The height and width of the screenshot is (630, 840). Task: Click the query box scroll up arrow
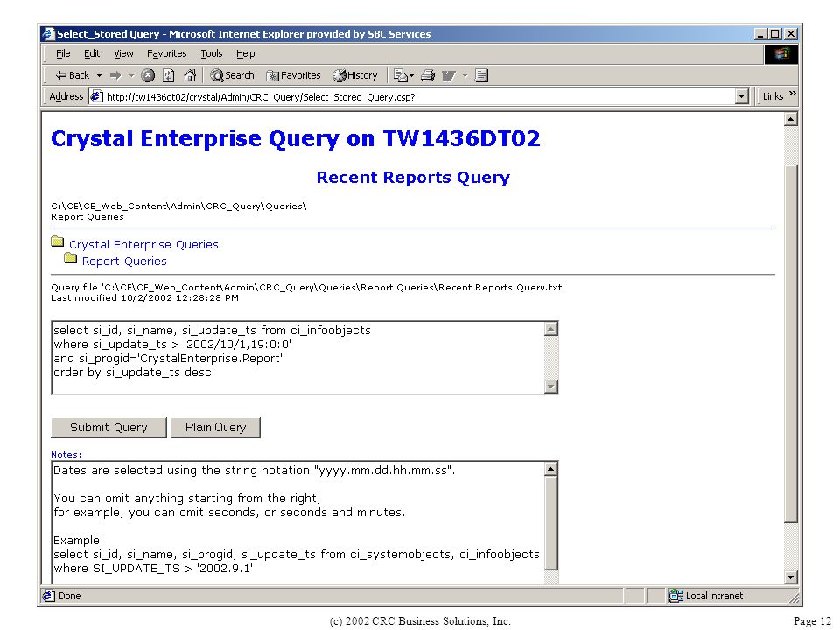550,329
